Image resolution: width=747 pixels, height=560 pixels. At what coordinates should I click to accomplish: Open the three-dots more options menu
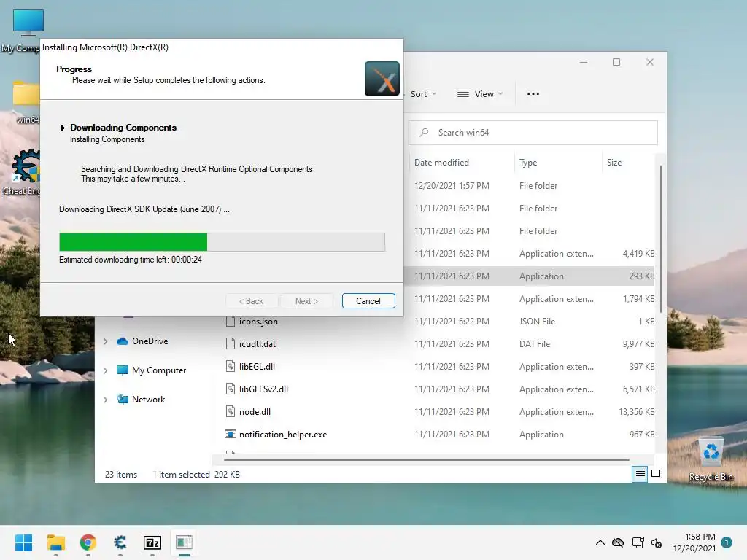533,94
